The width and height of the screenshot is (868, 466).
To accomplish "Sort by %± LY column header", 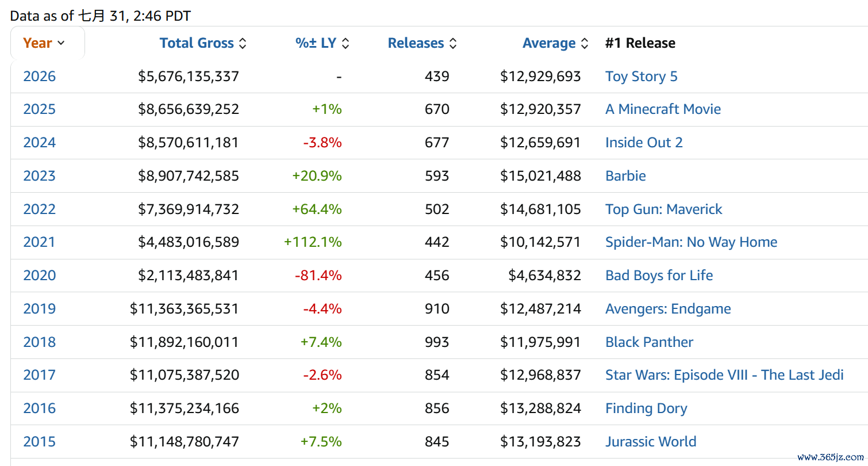I will pos(322,43).
